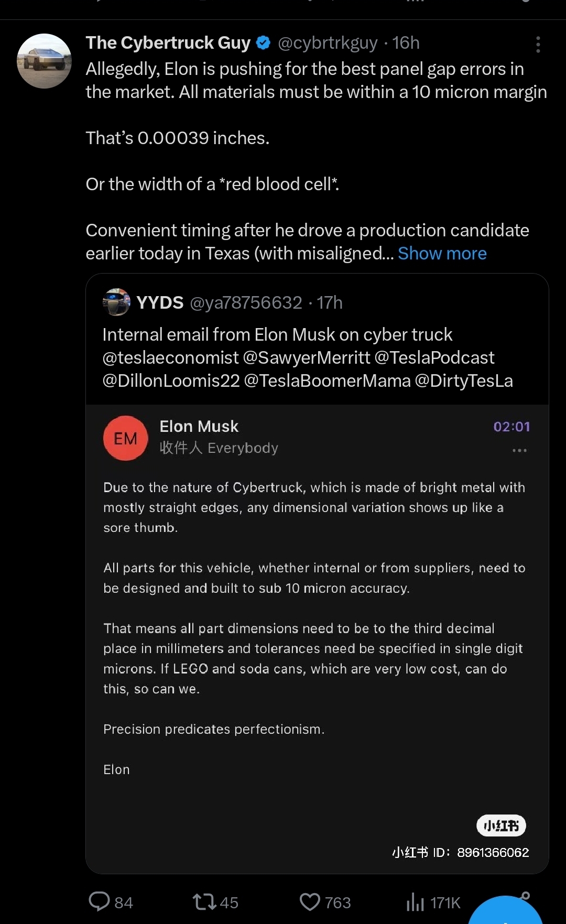The width and height of the screenshot is (566, 924).
Task: Open The Cybertruck Guy profile picture
Action: (x=44, y=61)
